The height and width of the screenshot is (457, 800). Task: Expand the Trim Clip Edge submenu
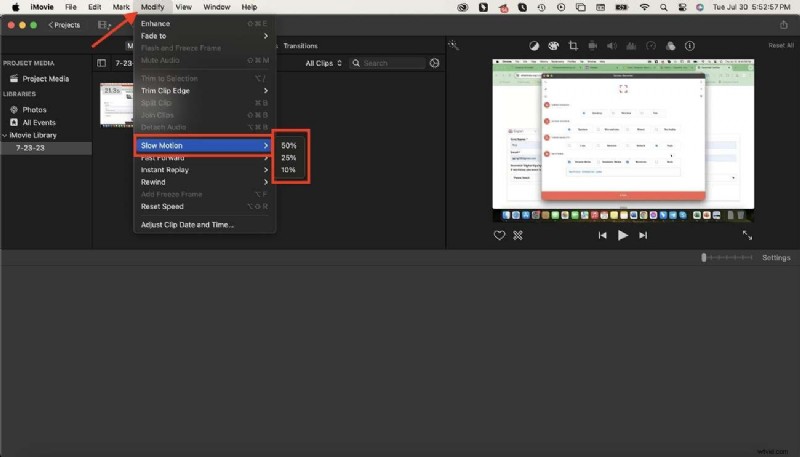click(x=204, y=90)
